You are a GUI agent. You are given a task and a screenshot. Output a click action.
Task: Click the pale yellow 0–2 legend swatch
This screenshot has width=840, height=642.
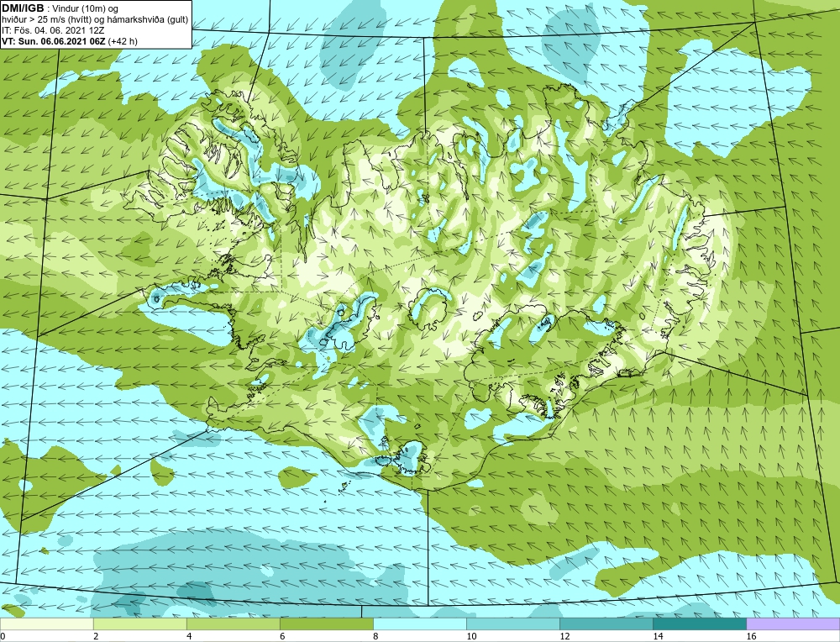click(x=46, y=624)
